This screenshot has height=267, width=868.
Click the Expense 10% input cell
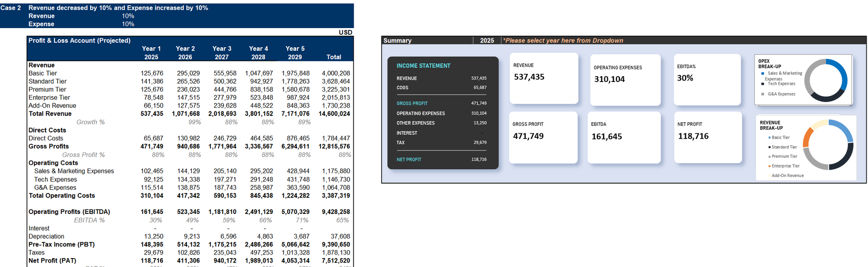pos(128,24)
